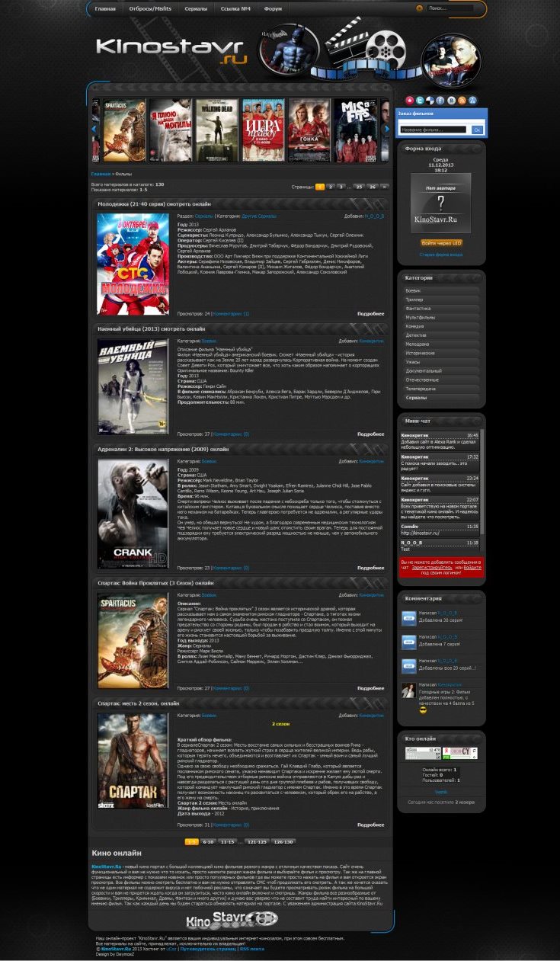560x961 pixels.
Task: Click the Crank poster image
Action: pyautogui.click(x=133, y=514)
